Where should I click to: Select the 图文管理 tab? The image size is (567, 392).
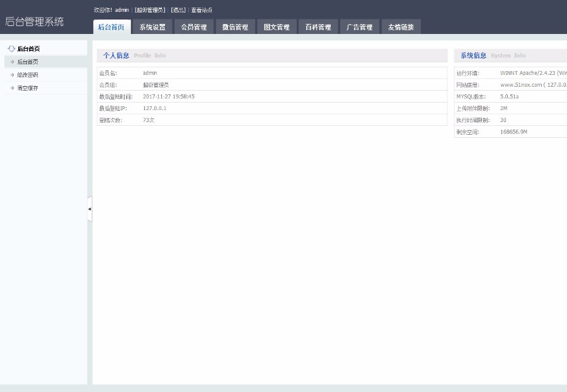(277, 26)
